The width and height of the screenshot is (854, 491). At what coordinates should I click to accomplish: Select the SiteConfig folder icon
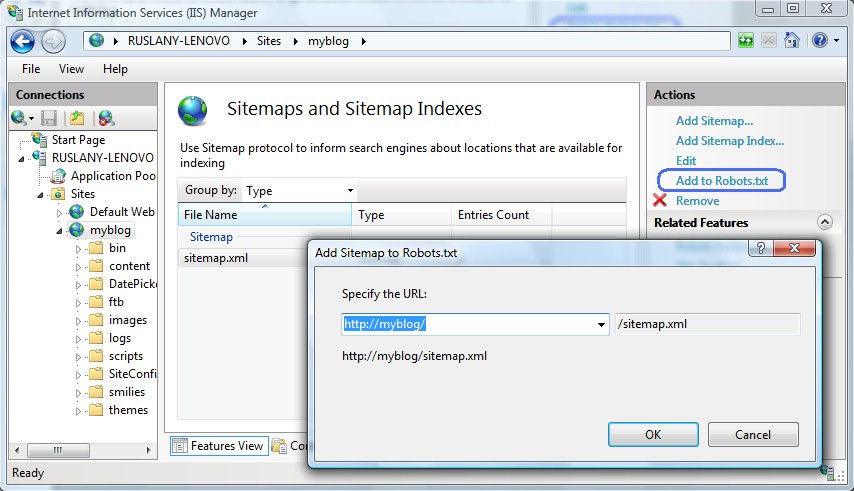pyautogui.click(x=96, y=373)
